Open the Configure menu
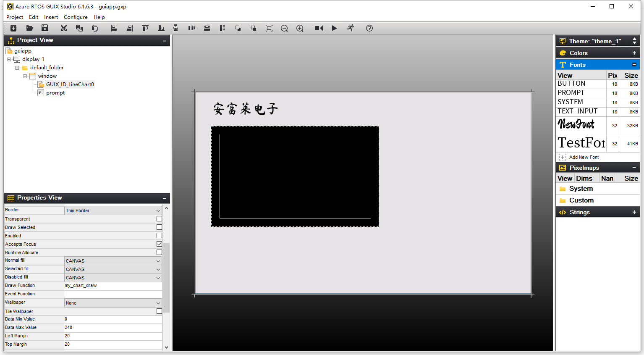 pyautogui.click(x=76, y=17)
